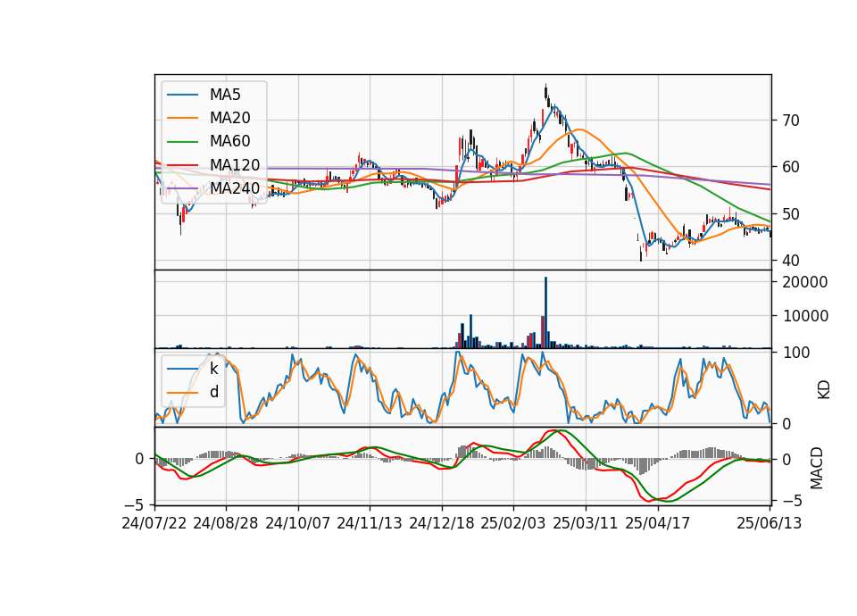Click the tallest volume bar near 20000
This screenshot has width=857, height=616.
tap(545, 312)
